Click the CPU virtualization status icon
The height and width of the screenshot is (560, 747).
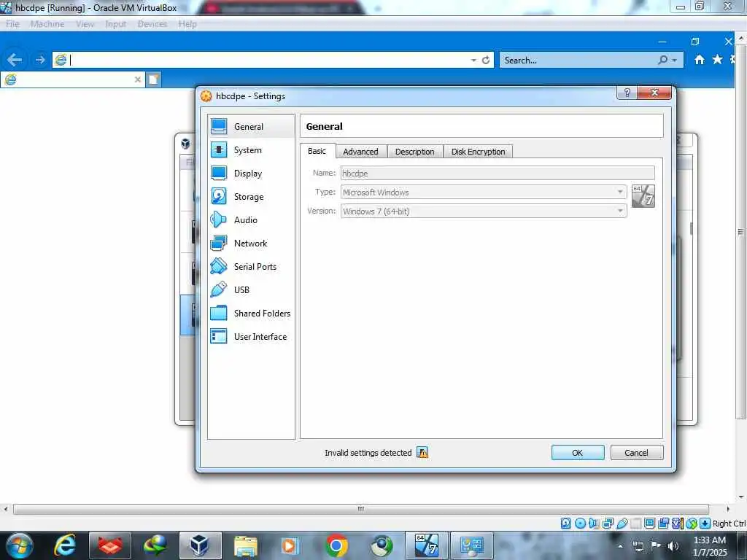[x=677, y=524]
